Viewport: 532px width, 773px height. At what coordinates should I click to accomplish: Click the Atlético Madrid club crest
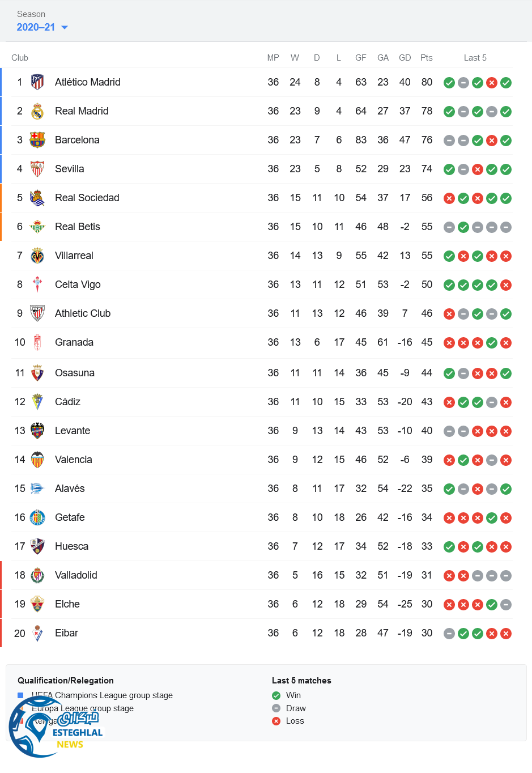(37, 82)
